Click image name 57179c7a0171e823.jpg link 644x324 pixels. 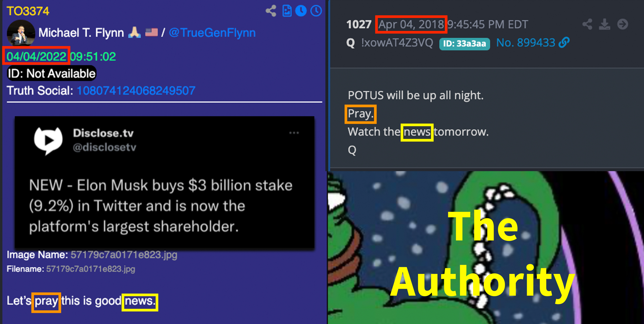(x=124, y=255)
